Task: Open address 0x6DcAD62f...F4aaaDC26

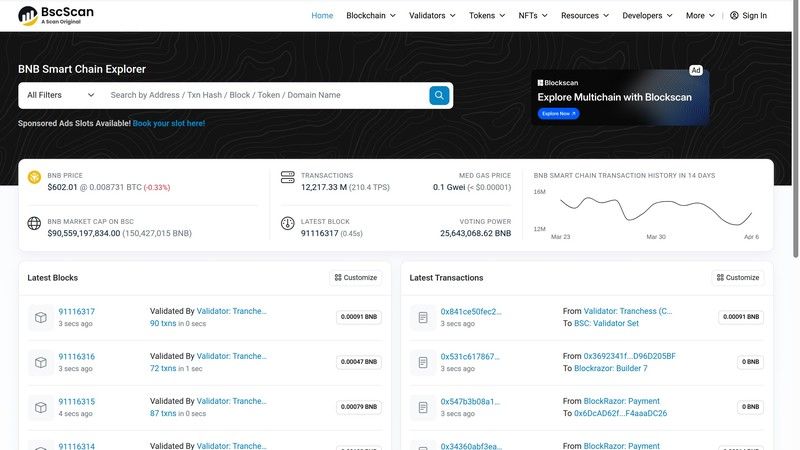Action: [x=620, y=413]
